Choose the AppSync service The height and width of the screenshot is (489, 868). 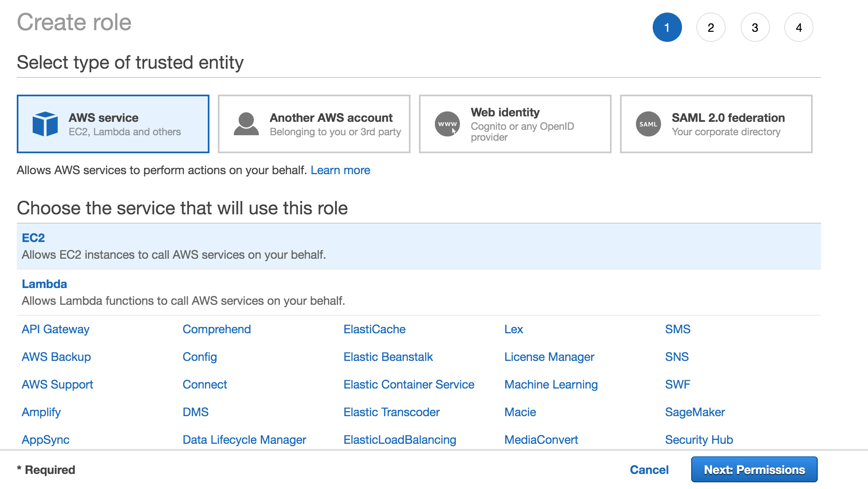(46, 440)
